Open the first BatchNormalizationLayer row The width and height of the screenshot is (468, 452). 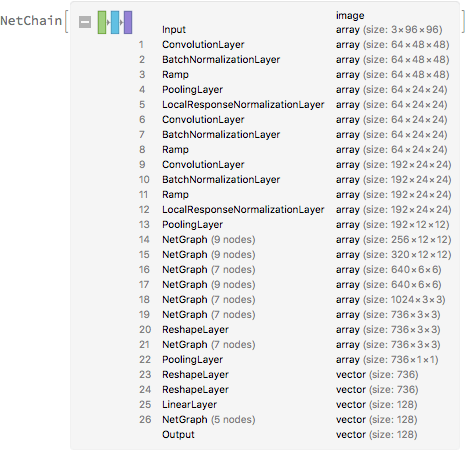(221, 60)
